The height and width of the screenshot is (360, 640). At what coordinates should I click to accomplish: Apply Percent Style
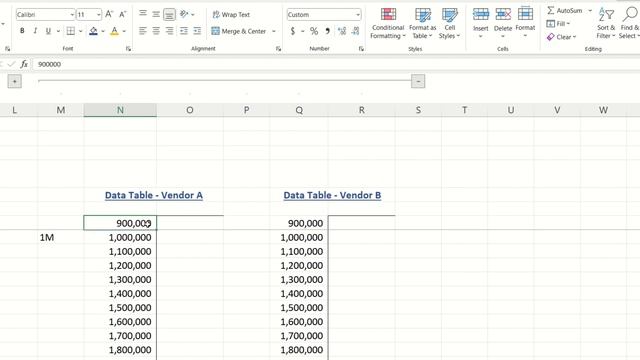[313, 31]
